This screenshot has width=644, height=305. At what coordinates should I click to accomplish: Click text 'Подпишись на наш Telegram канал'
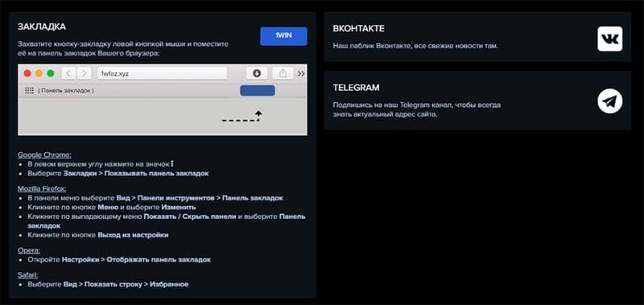[x=393, y=105]
